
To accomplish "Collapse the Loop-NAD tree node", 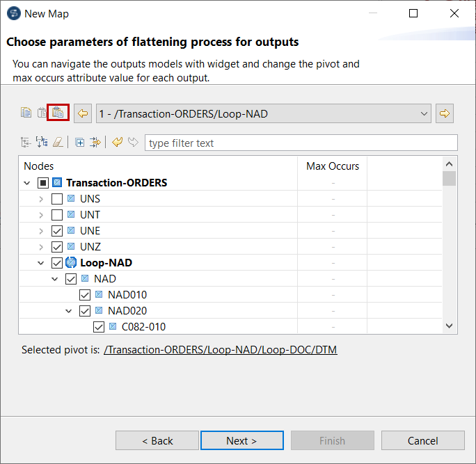I will coord(41,263).
